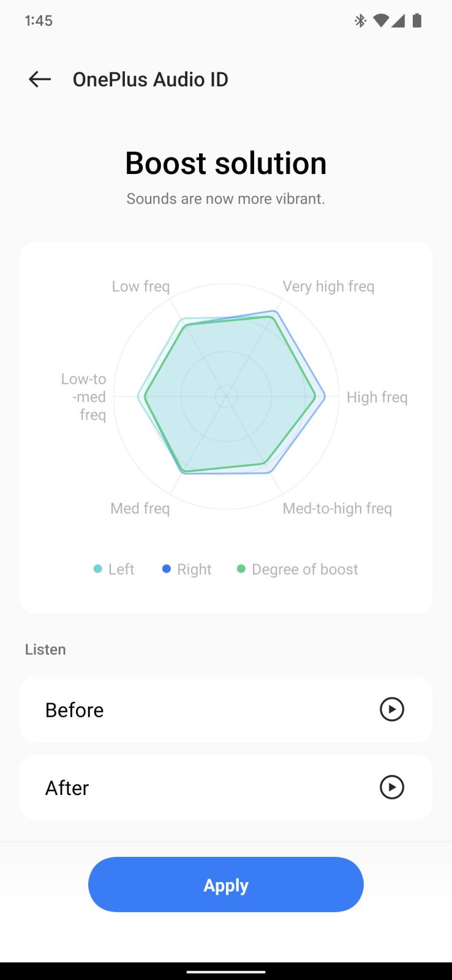Tap the cellular signal icon
The height and width of the screenshot is (980, 452).
(x=399, y=21)
